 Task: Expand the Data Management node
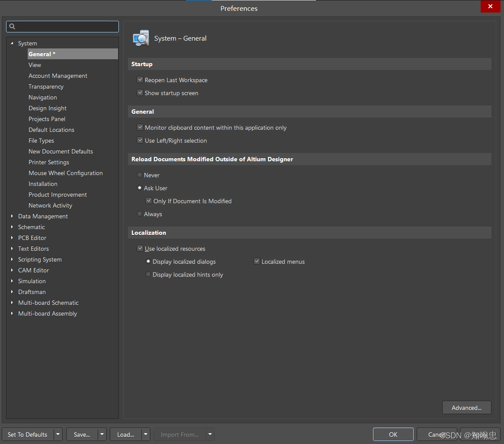12,216
